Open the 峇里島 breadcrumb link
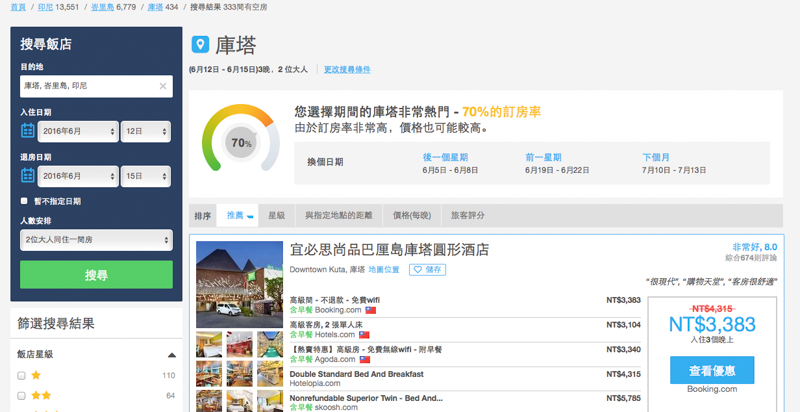The image size is (800, 412). (x=102, y=7)
